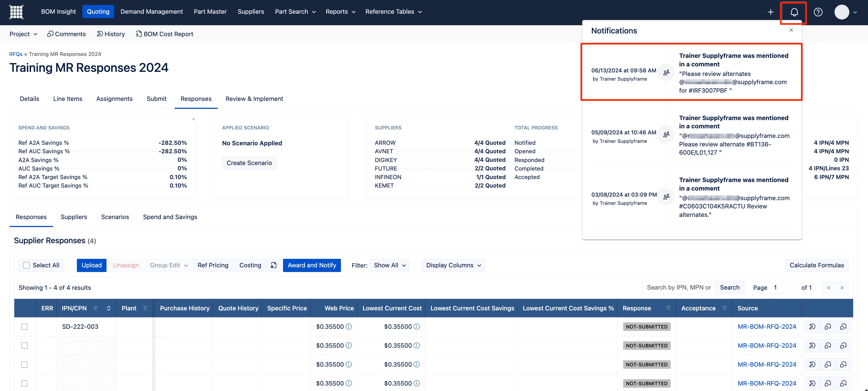The image size is (868, 391).
Task: Open Part Master
Action: (x=210, y=12)
